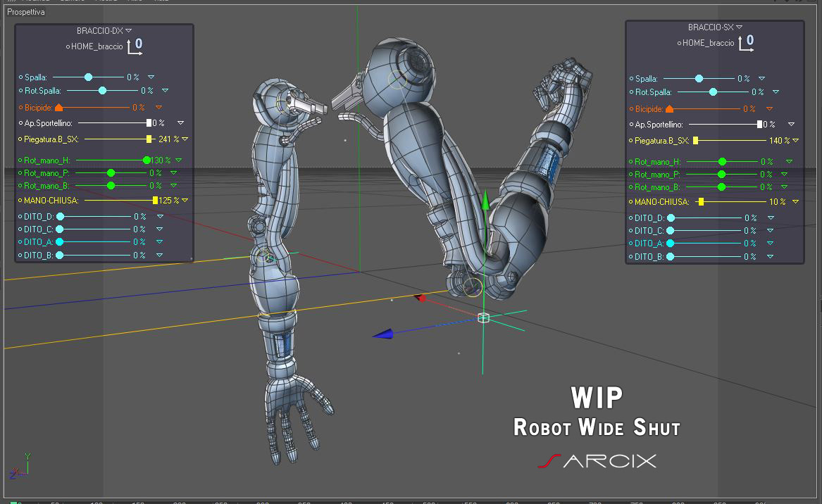Click the HOME_braccio label in BRACCIO-SX panel
This screenshot has width=822, height=504.
tap(708, 43)
